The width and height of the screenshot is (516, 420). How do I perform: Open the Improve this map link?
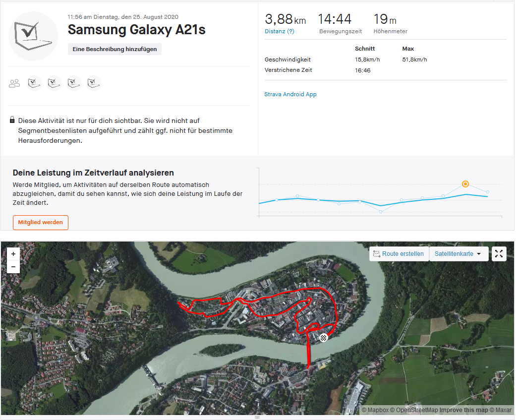click(464, 410)
